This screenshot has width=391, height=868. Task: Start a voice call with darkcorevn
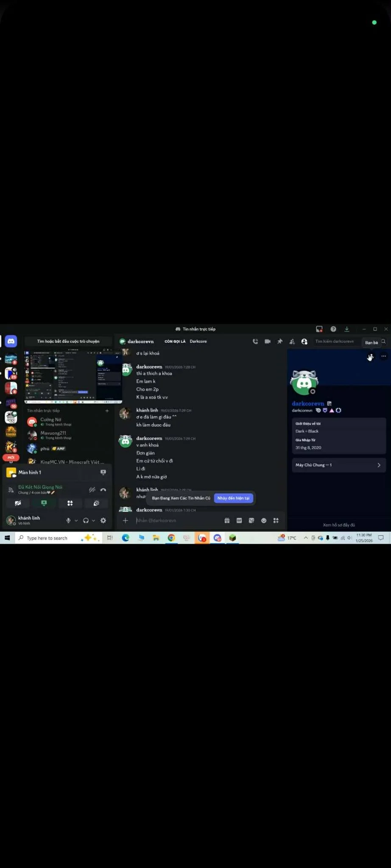click(255, 341)
